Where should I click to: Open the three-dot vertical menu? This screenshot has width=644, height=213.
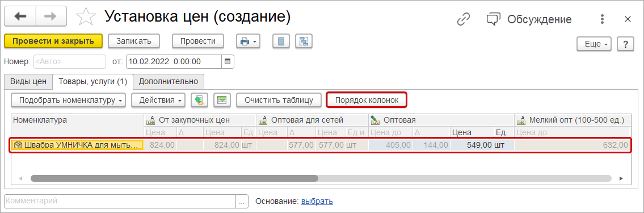coord(602,19)
